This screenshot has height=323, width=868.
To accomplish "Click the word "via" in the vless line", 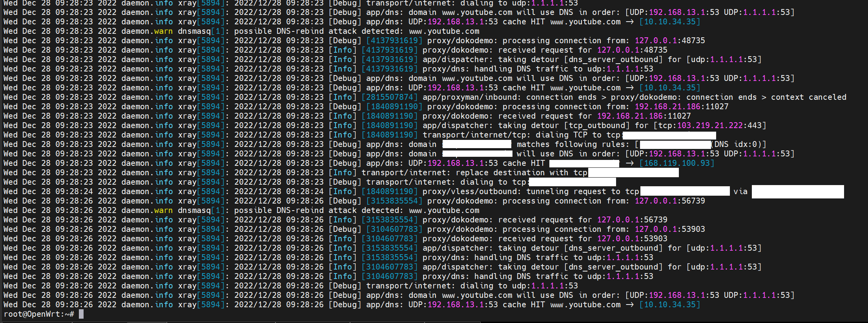I will (x=740, y=191).
